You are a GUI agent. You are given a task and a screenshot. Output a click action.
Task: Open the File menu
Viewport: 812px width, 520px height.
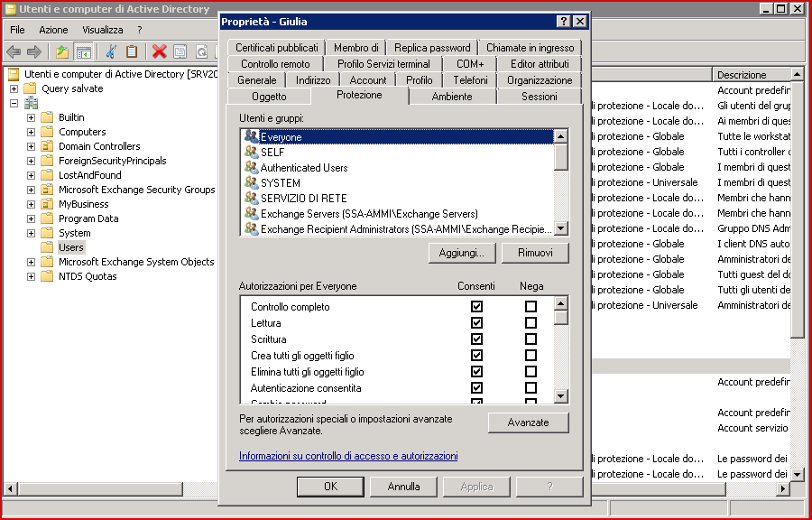click(x=17, y=30)
